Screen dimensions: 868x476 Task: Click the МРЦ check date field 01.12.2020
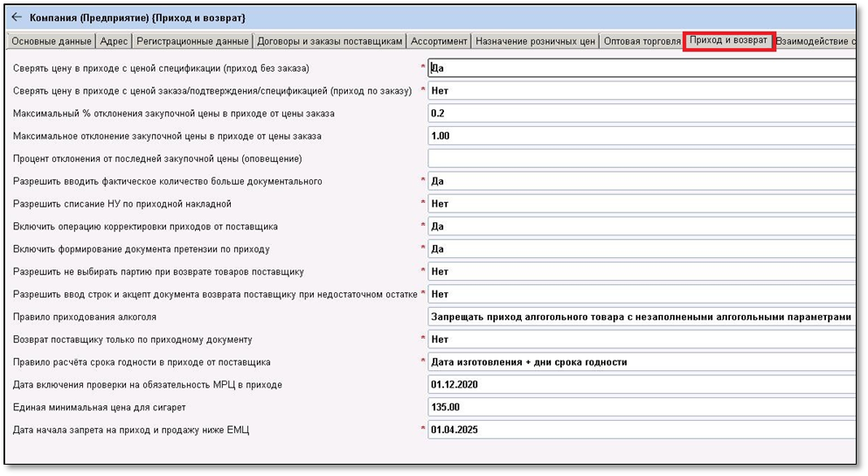(x=641, y=385)
